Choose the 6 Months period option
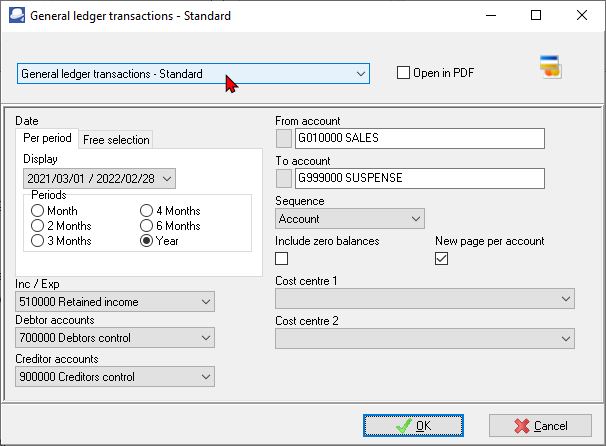606x446 pixels. click(x=148, y=226)
